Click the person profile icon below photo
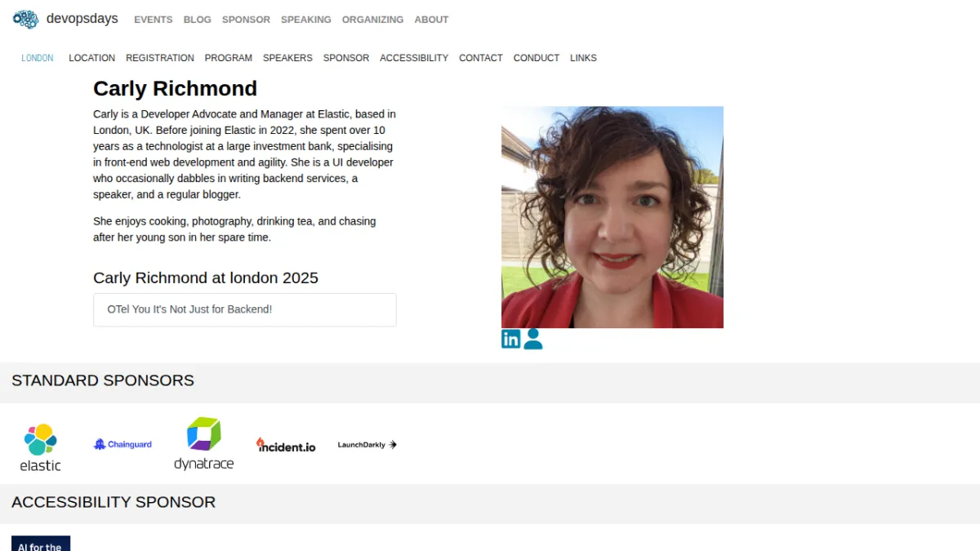980x551 pixels. pos(533,339)
